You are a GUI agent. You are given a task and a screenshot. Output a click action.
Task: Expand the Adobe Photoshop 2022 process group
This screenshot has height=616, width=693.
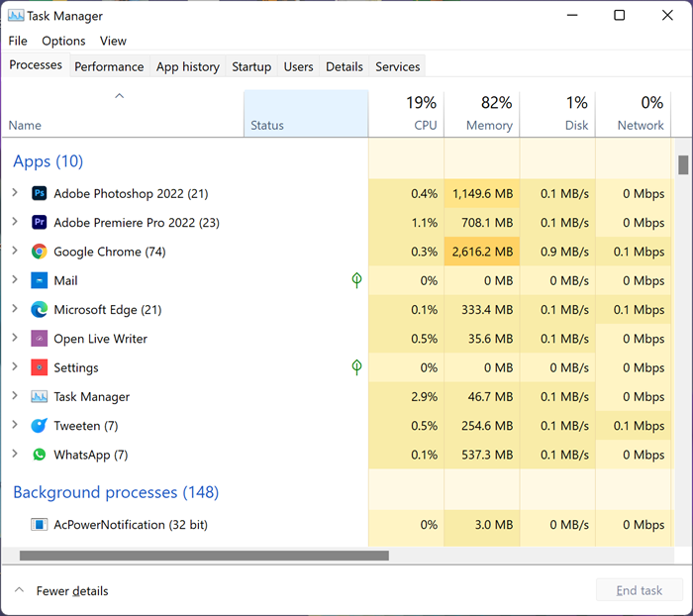[x=15, y=192]
